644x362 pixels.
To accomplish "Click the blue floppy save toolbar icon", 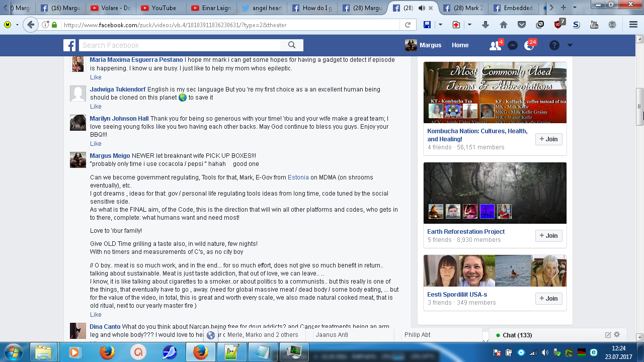I will [x=427, y=25].
